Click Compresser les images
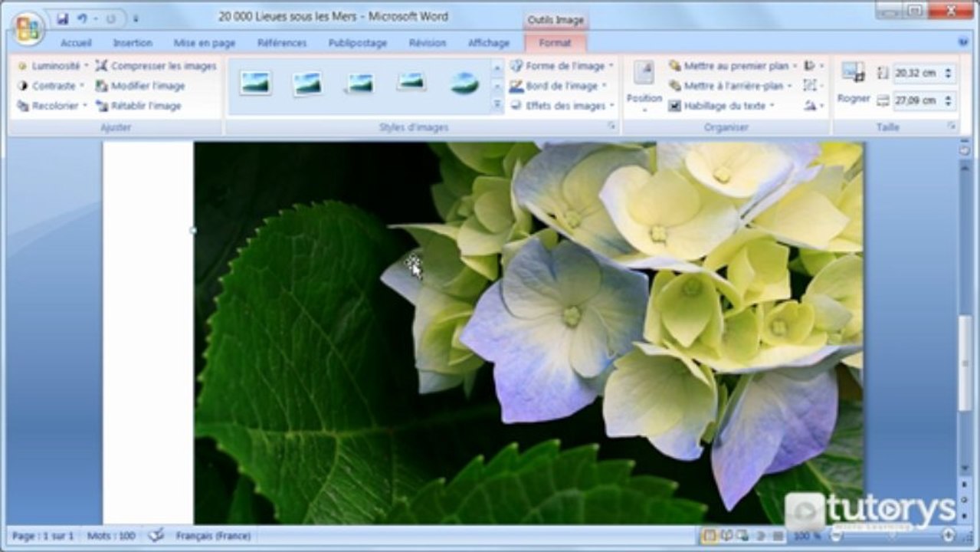Viewport: 980px width, 552px height. (156, 66)
